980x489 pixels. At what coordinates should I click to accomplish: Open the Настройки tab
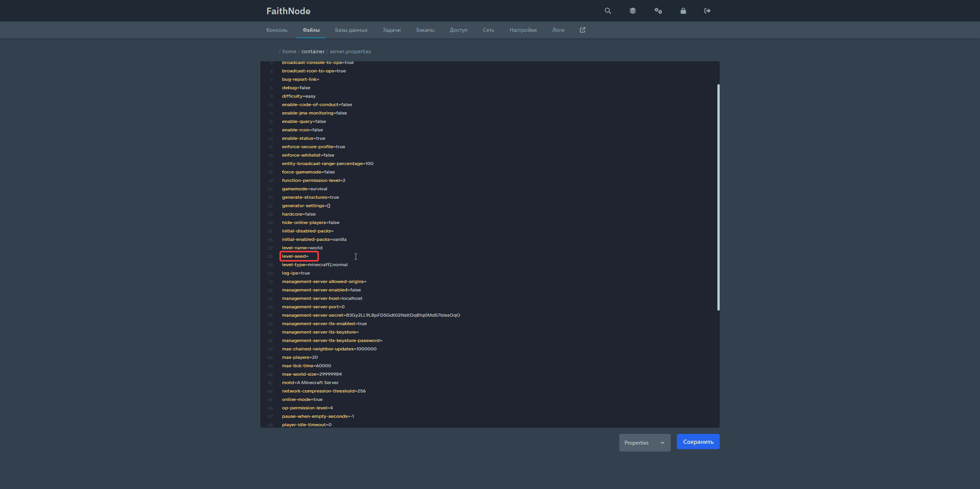(x=523, y=30)
